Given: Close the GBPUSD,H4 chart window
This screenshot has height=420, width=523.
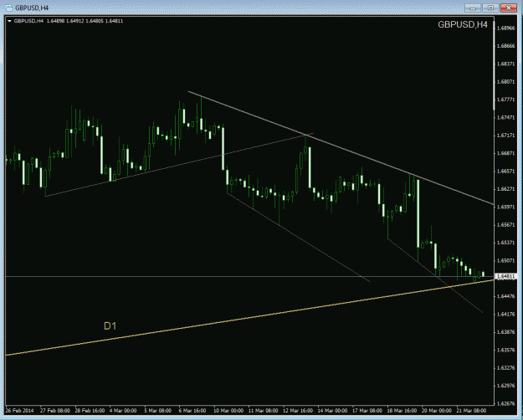Looking at the screenshot, I should [x=509, y=8].
